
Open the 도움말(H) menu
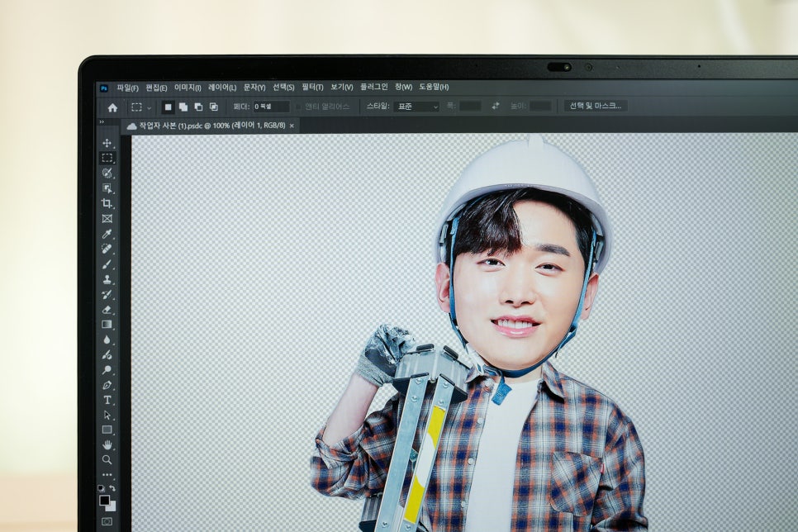pyautogui.click(x=435, y=87)
